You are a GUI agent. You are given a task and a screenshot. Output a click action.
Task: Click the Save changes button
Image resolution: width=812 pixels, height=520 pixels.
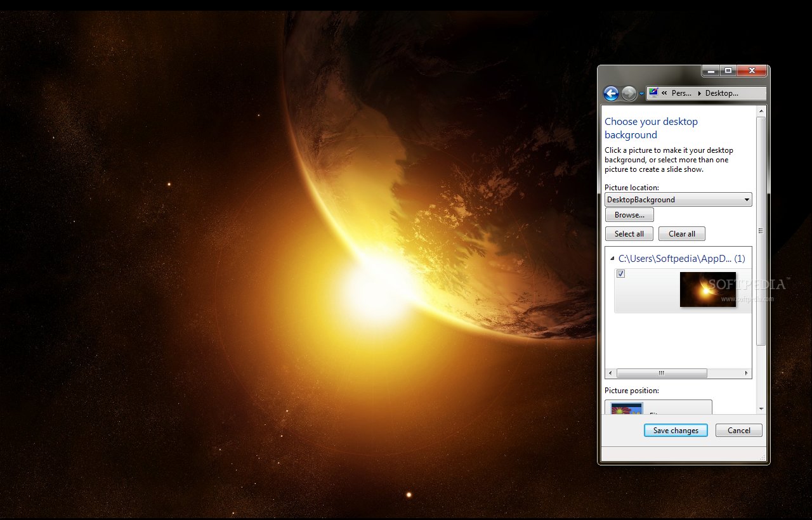click(x=676, y=431)
